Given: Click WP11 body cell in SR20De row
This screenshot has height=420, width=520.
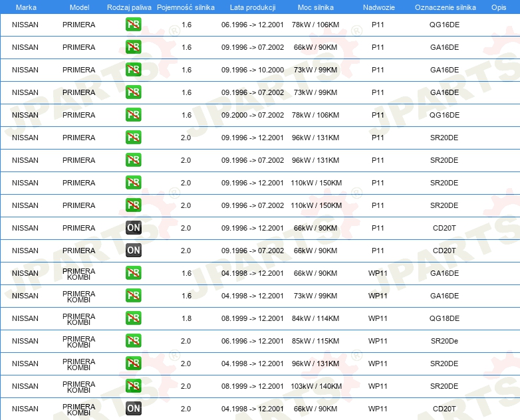Looking at the screenshot, I should tap(378, 341).
